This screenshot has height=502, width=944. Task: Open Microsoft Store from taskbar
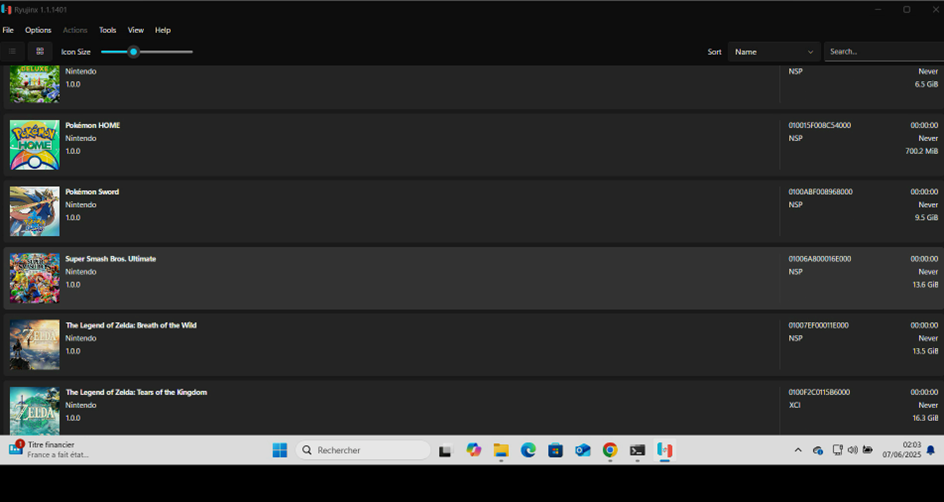click(555, 450)
